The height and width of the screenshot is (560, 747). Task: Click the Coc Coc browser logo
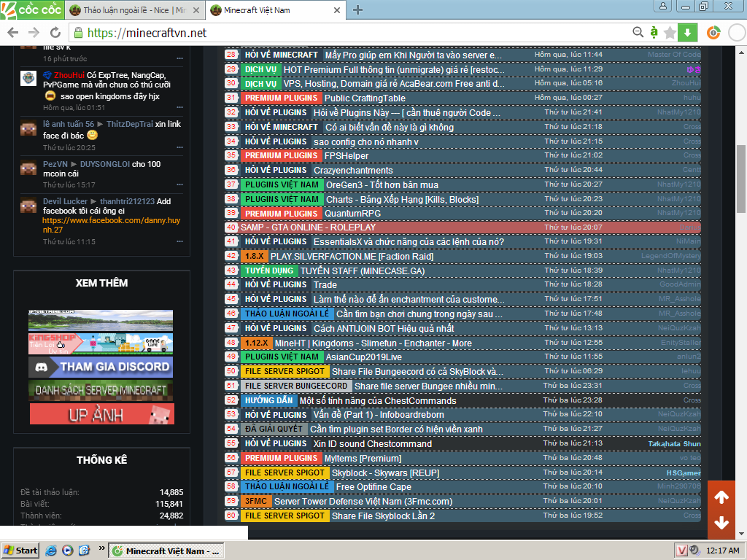coord(31,9)
